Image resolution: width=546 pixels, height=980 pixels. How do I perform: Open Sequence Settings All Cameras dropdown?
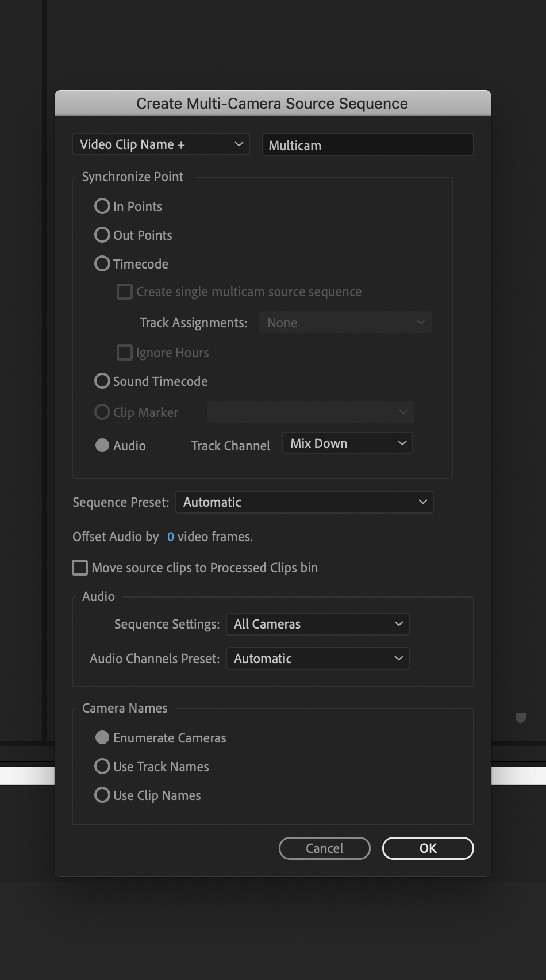click(317, 624)
